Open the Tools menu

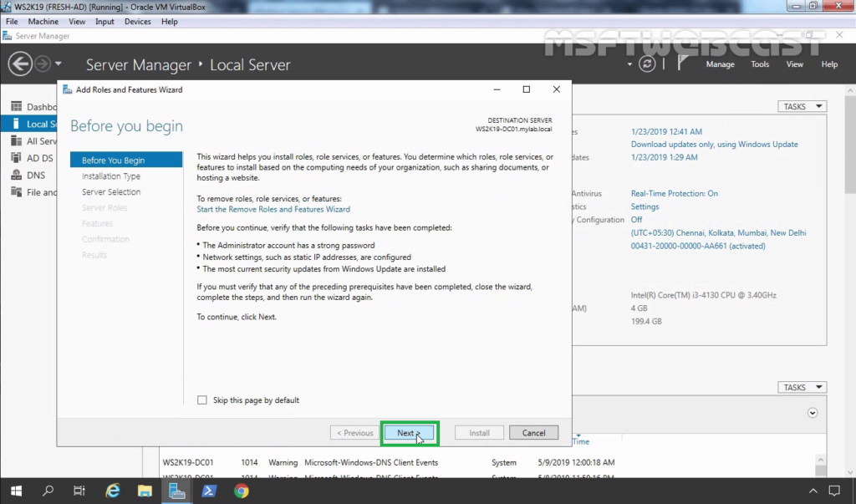point(760,64)
